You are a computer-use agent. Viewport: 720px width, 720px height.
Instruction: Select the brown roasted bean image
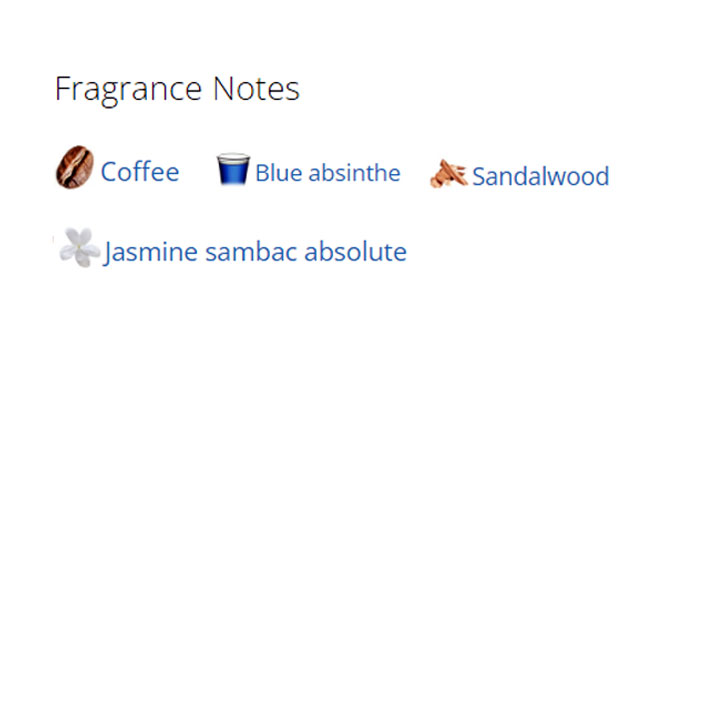[x=74, y=167]
